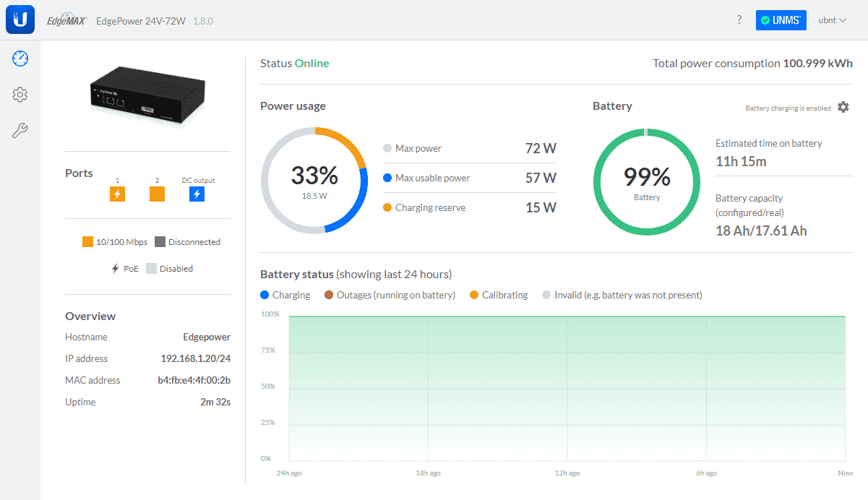Select port 1 icon

click(x=117, y=194)
